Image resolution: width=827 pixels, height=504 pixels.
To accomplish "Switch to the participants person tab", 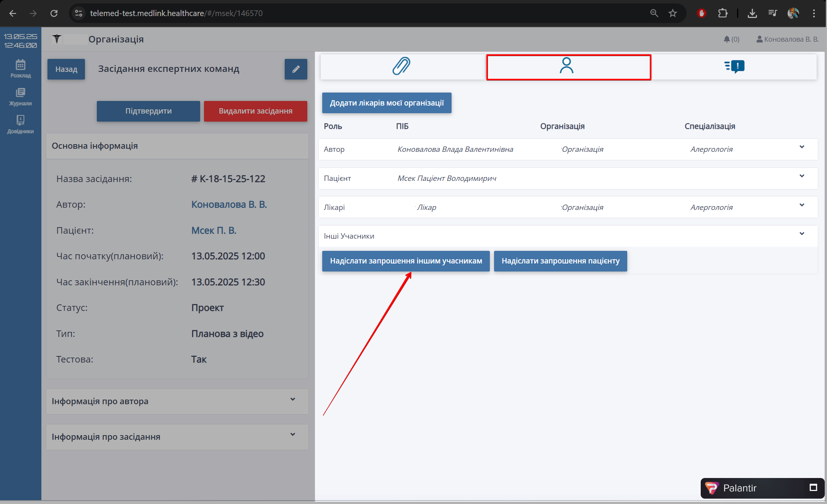I will [x=566, y=66].
